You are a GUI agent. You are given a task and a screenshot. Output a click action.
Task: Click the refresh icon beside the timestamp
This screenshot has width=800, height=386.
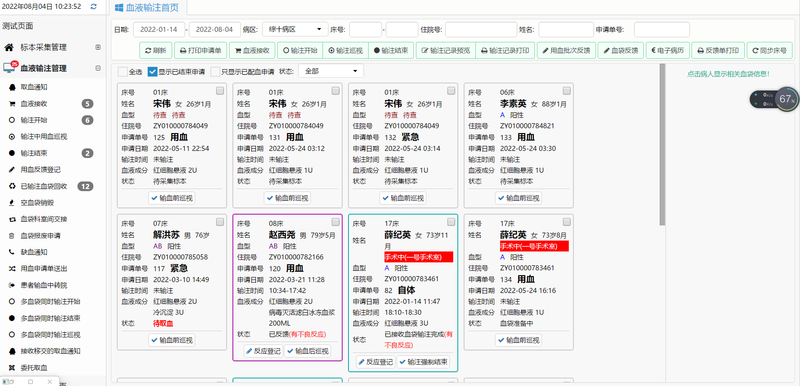pyautogui.click(x=93, y=7)
